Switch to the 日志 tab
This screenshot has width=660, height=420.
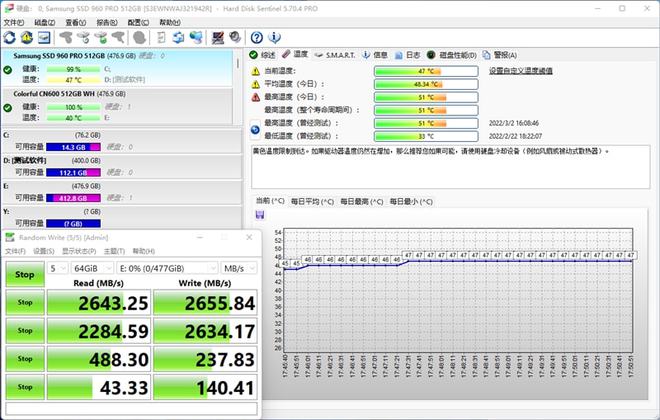407,55
